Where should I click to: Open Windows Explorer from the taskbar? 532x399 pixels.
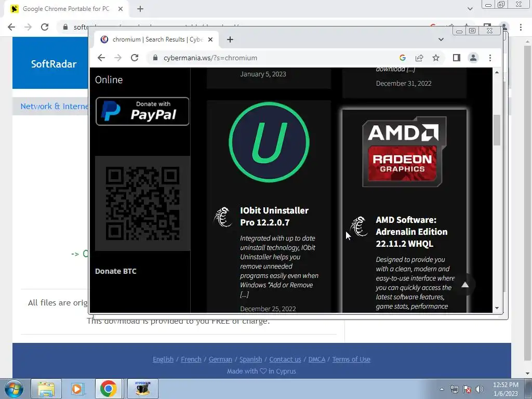tap(46, 389)
